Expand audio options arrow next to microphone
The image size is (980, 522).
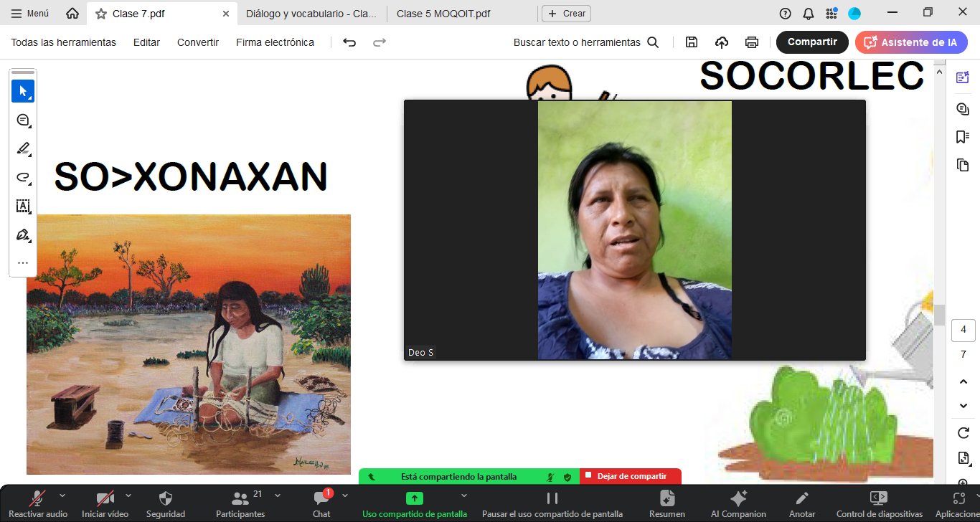pyautogui.click(x=62, y=495)
